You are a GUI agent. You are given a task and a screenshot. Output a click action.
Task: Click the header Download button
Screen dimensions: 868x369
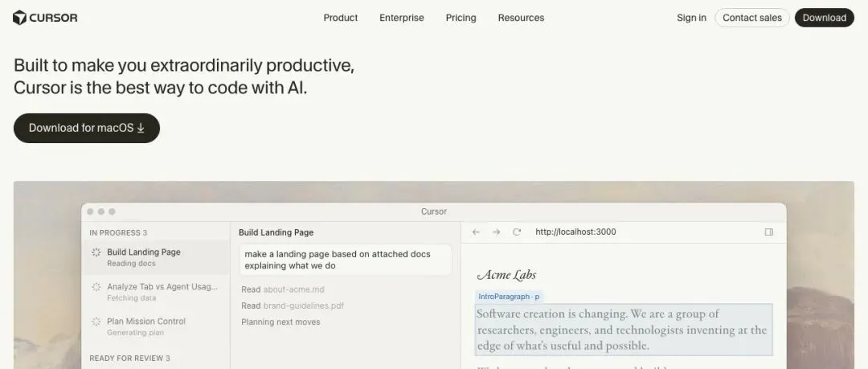[825, 18]
